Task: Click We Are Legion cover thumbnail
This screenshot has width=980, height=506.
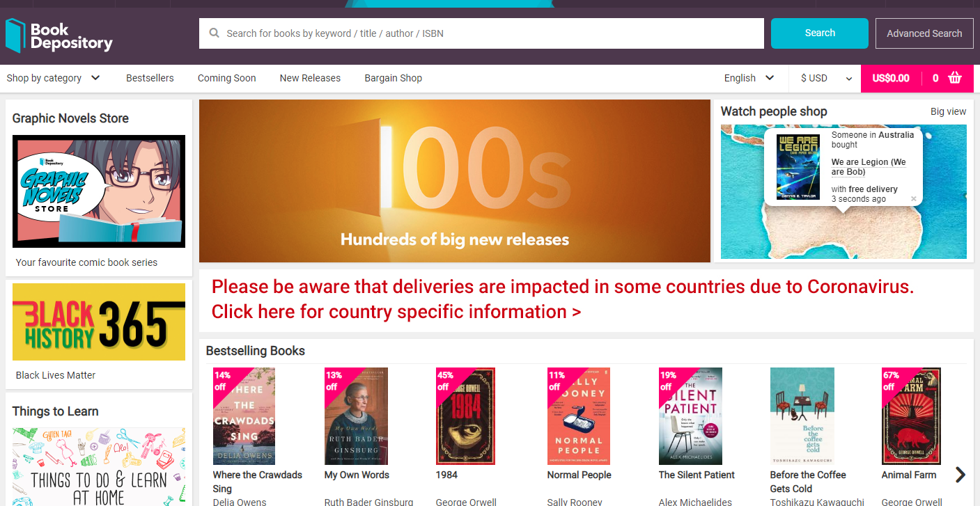Action: pos(798,167)
